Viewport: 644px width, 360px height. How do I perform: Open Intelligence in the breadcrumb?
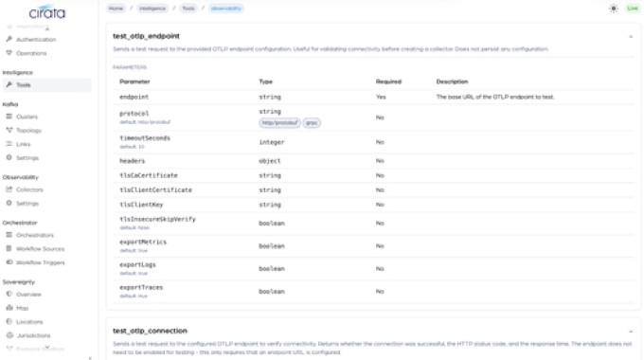(x=152, y=9)
